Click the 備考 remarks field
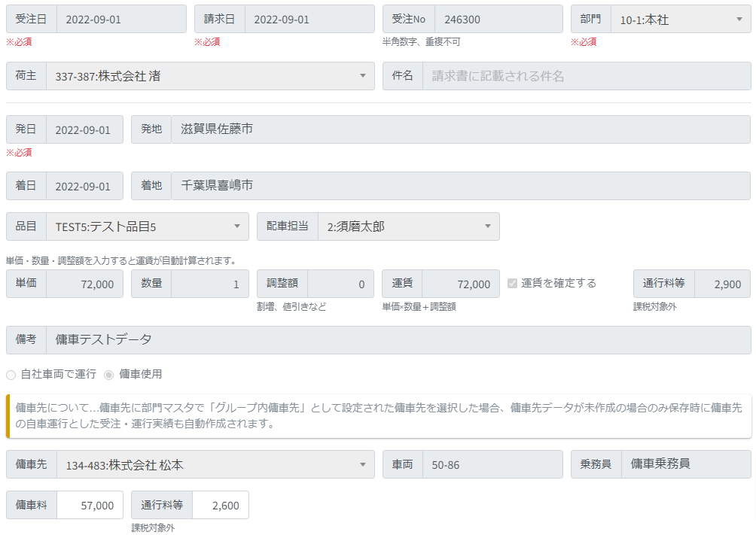756x535 pixels. (x=398, y=340)
